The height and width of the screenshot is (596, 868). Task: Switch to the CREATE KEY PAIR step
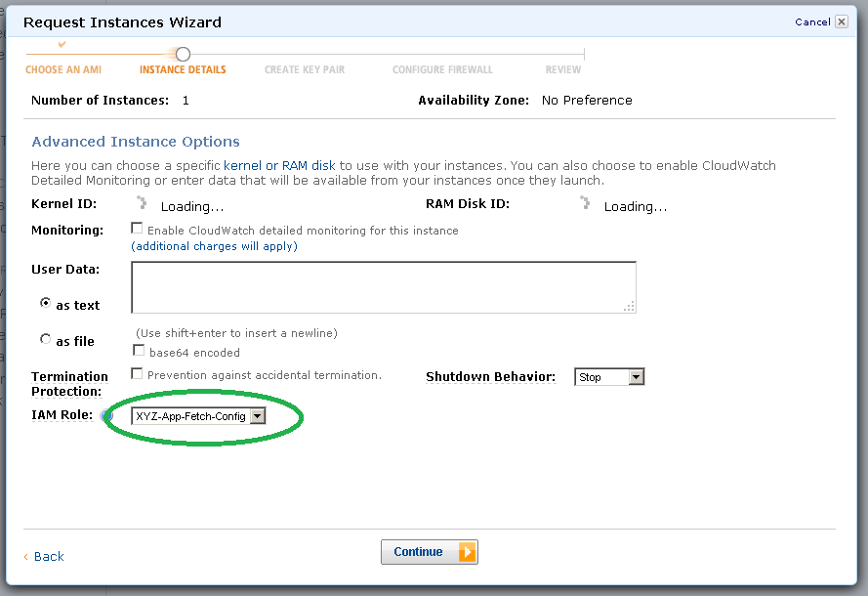click(304, 69)
